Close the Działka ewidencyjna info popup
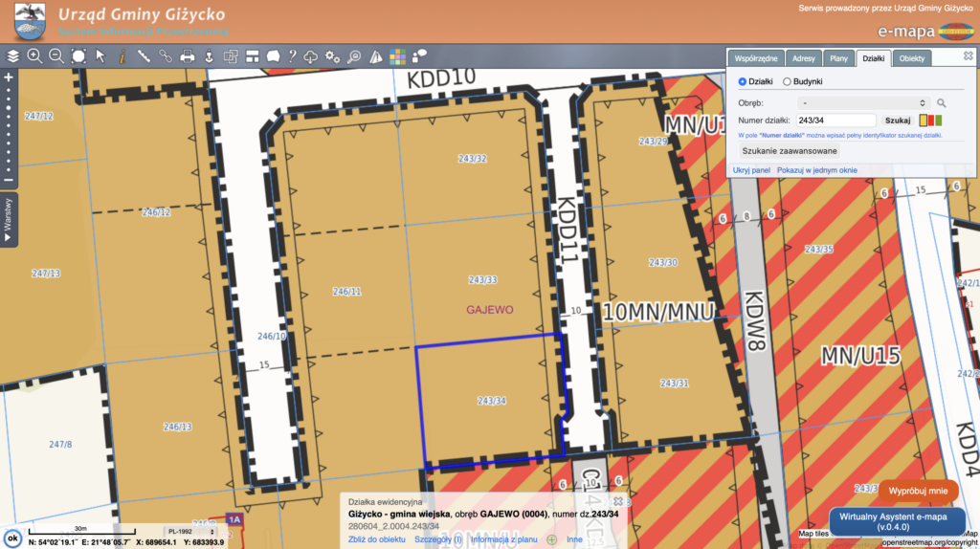Screen dimensions: 980x549 [618, 501]
